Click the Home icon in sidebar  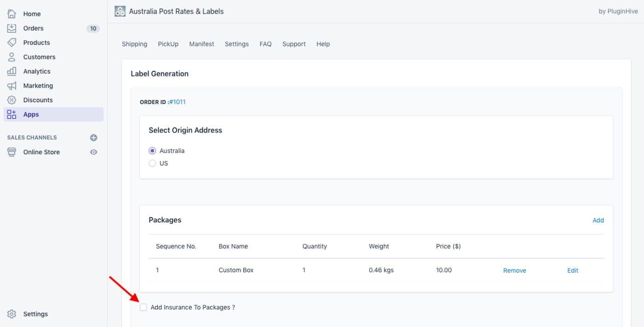(12, 14)
